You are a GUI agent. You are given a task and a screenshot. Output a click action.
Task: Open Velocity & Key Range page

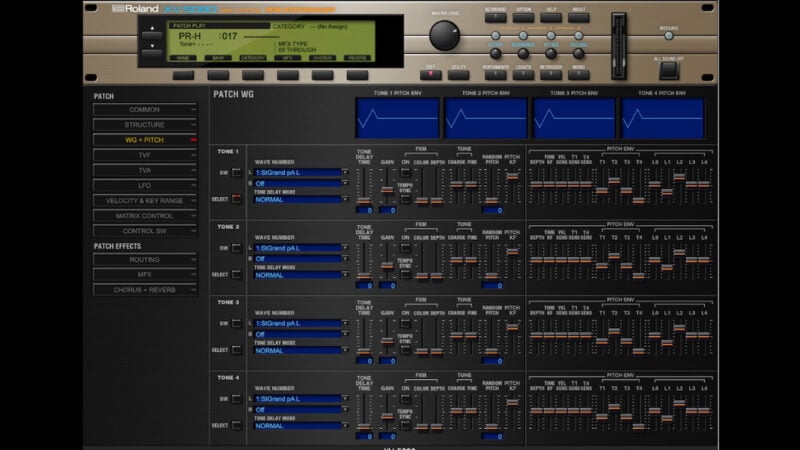(x=145, y=201)
